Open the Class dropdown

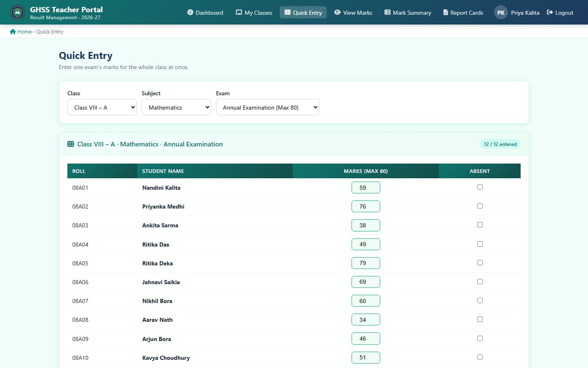point(102,107)
